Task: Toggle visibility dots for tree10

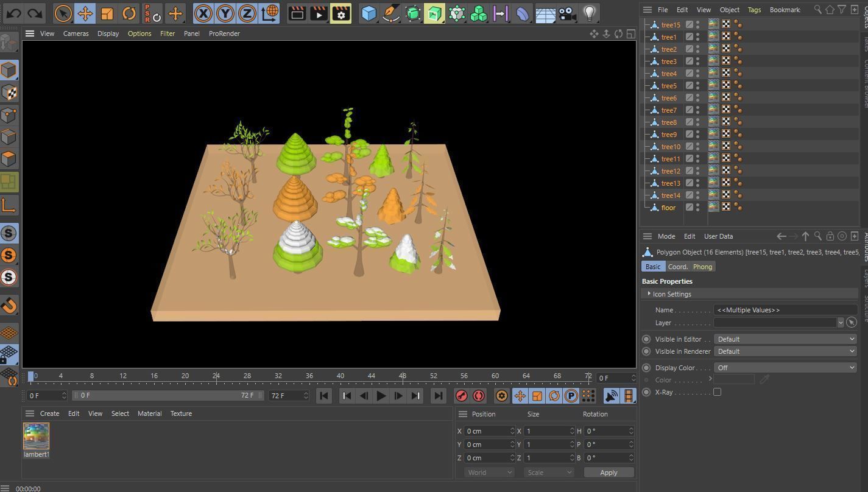Action: [x=698, y=147]
